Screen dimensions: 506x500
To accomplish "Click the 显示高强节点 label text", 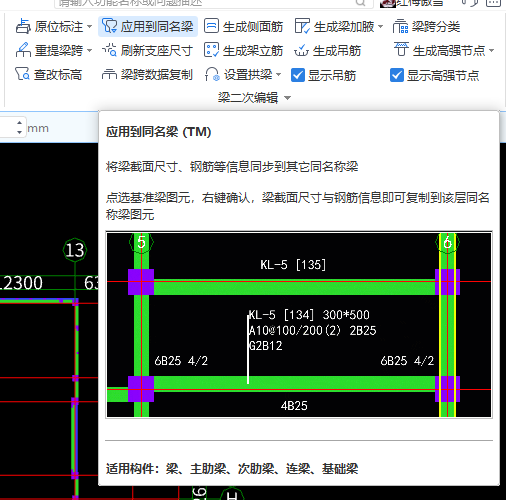I will (443, 75).
